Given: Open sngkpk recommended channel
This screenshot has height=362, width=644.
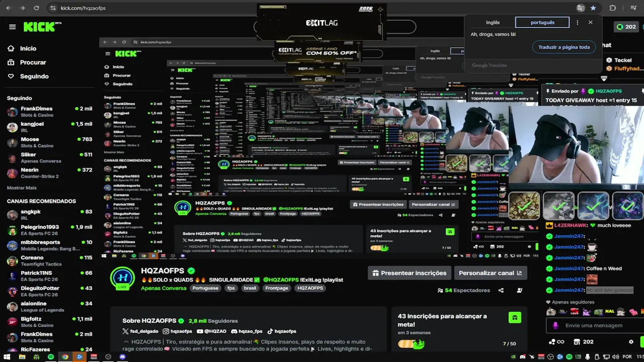Looking at the screenshot, I should (49, 215).
